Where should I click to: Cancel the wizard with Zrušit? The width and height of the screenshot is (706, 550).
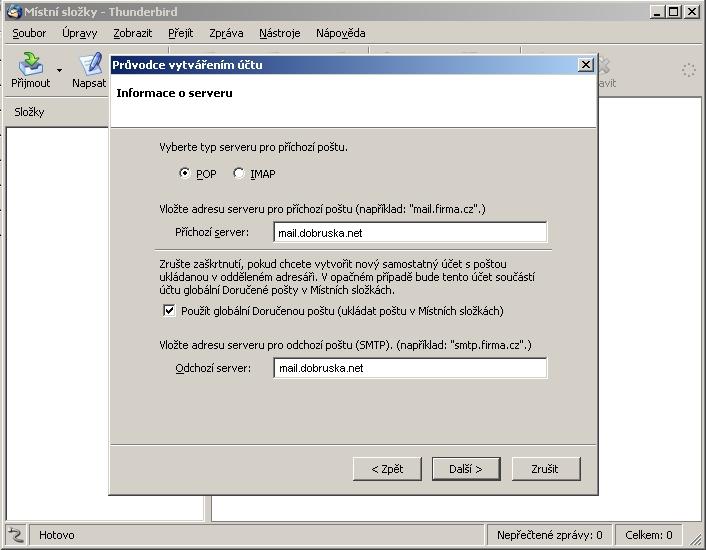[x=545, y=468]
